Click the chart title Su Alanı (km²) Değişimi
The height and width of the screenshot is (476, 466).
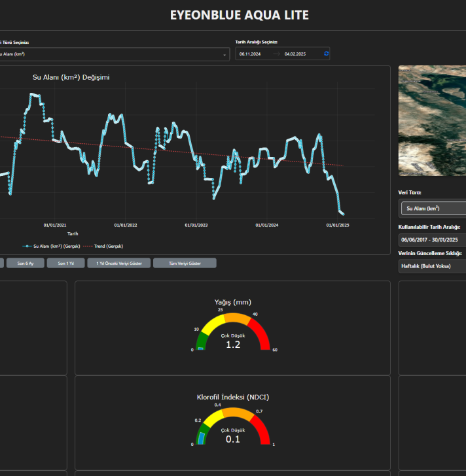[x=71, y=77]
